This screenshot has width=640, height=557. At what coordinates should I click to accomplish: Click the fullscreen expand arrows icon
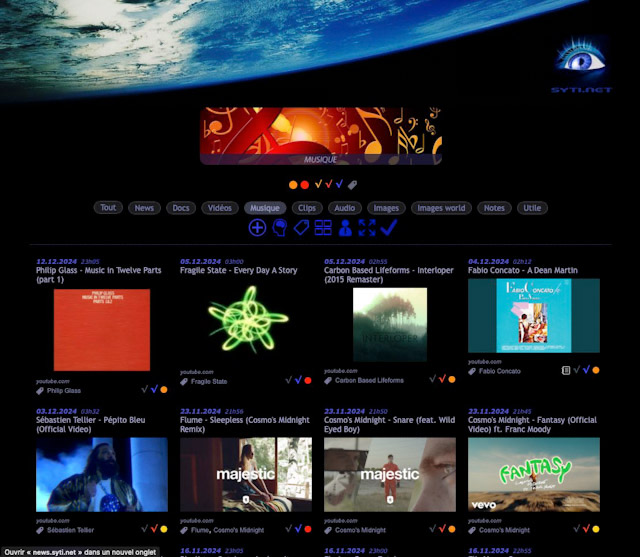pyautogui.click(x=367, y=228)
